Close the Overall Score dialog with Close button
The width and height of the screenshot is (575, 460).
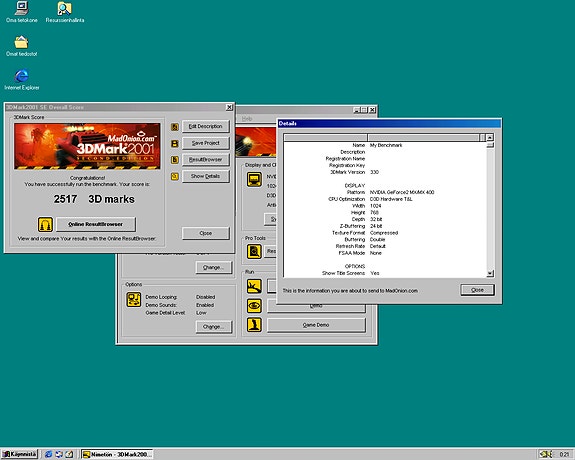[x=206, y=233]
